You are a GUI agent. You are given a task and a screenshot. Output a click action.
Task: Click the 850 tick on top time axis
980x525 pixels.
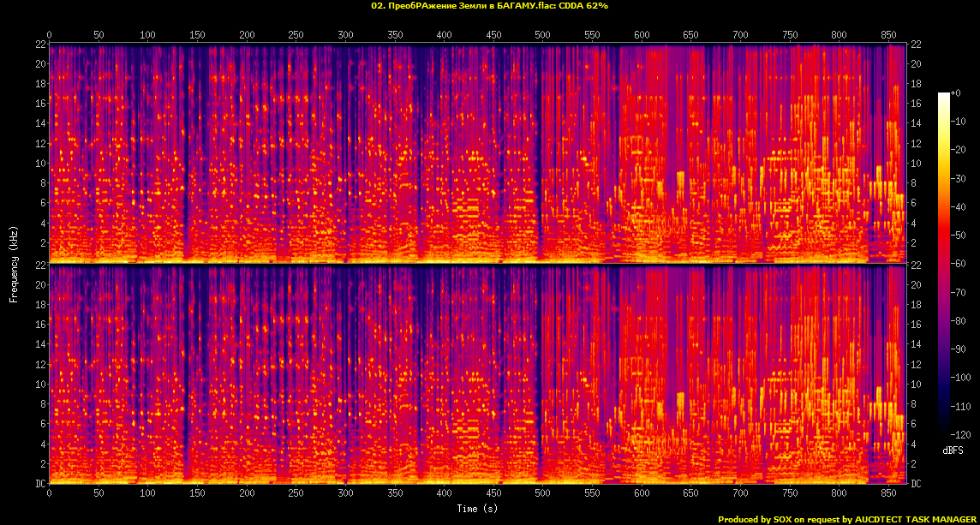(x=888, y=35)
